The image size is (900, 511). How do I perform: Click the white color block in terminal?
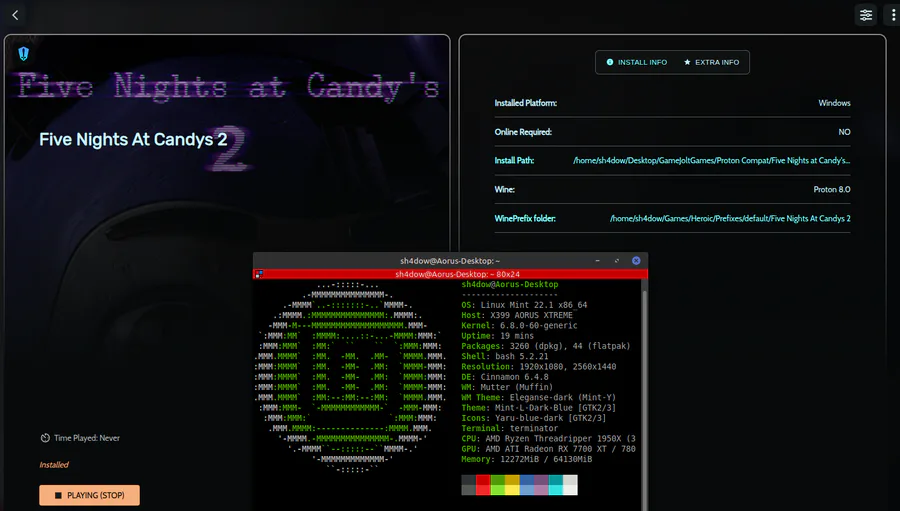pyautogui.click(x=570, y=485)
